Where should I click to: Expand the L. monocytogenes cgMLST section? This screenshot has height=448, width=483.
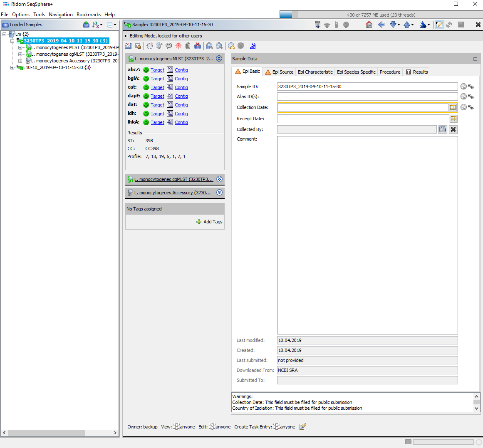tap(219, 179)
